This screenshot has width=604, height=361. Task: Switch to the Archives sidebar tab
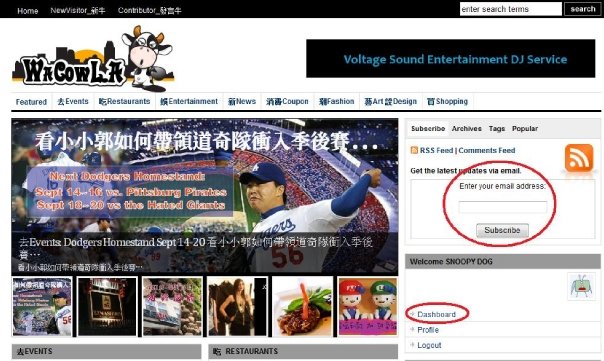pos(466,129)
